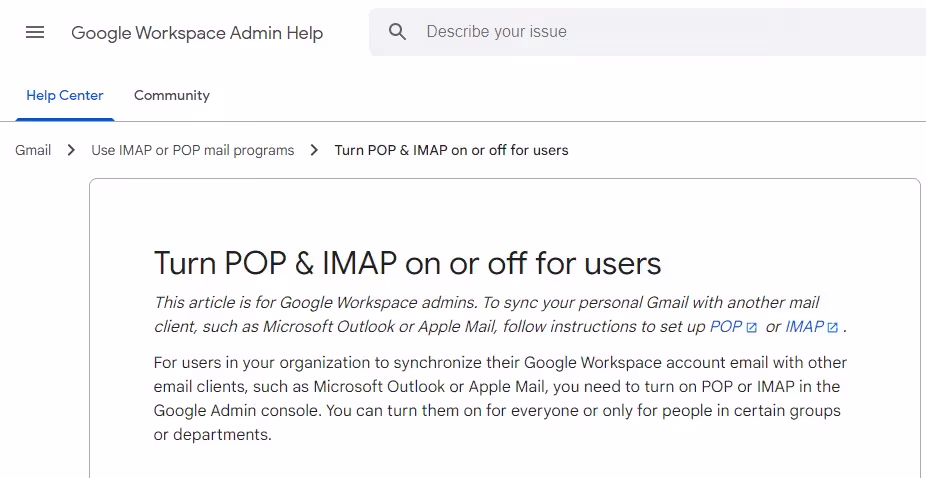Click the search magnifier icon

[x=397, y=32]
